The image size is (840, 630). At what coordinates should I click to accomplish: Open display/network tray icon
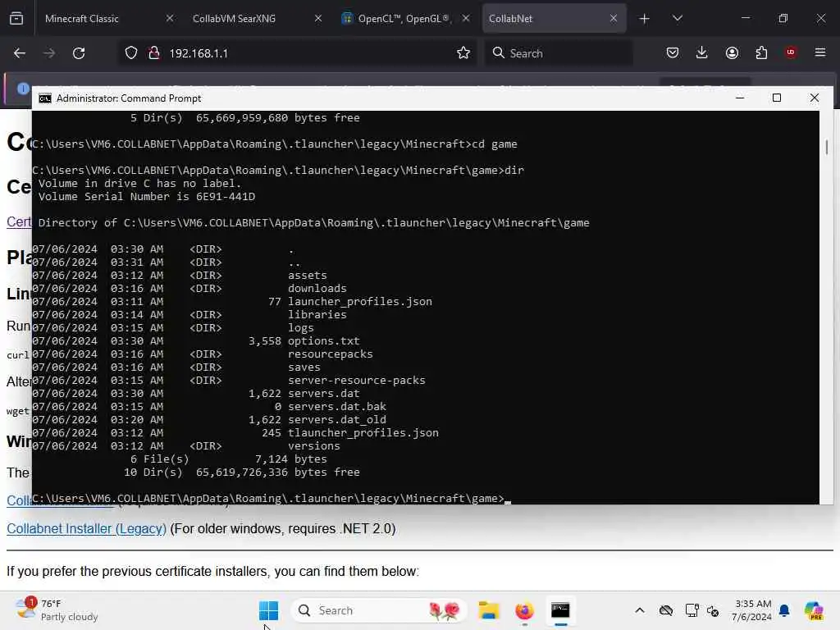692,610
